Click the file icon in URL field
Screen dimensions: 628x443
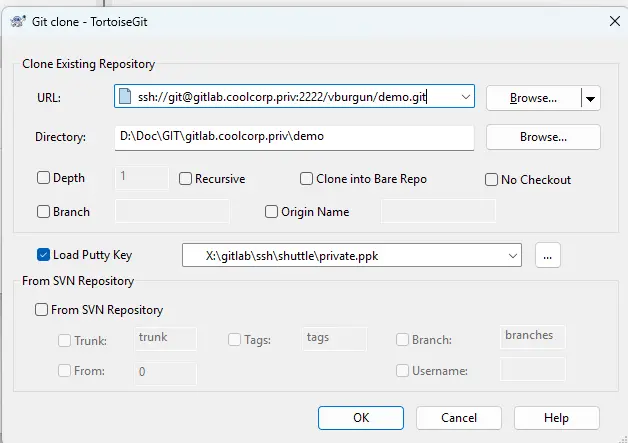point(125,97)
